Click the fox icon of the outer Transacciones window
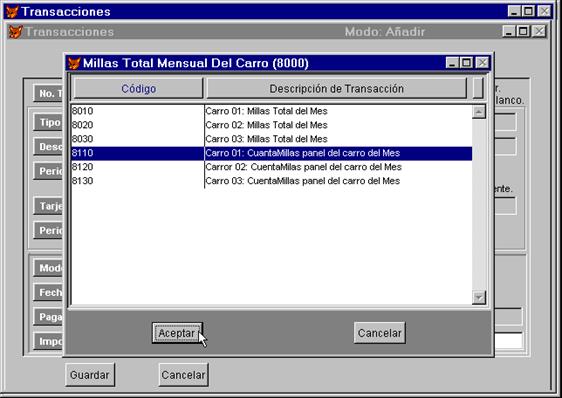The height and width of the screenshot is (398, 562). click(x=12, y=11)
